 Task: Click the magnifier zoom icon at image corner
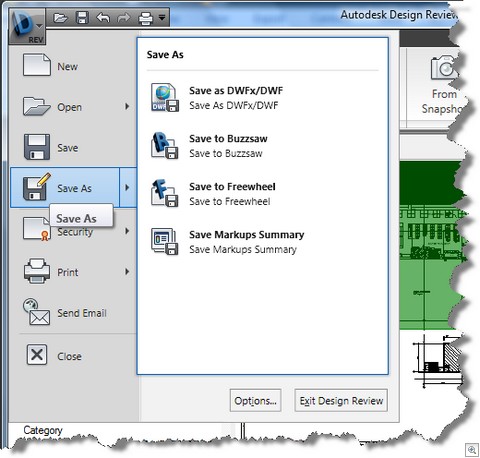472,450
